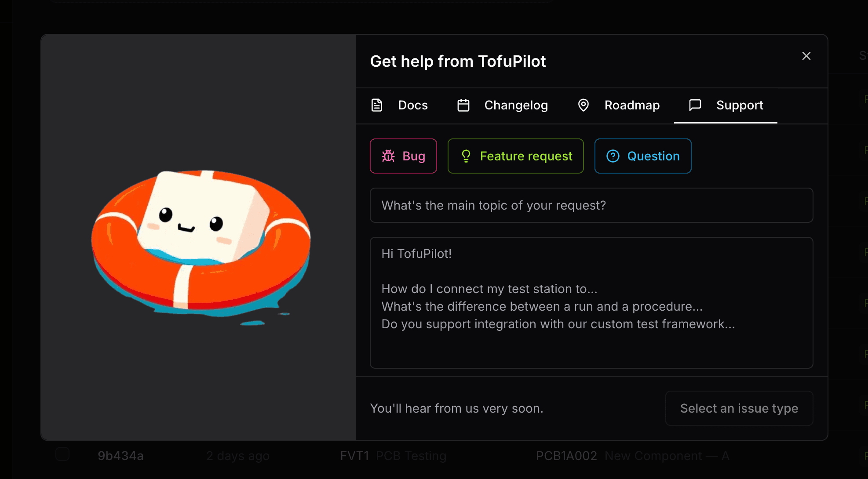
Task: Click the question mark circle icon on Question
Action: click(613, 156)
